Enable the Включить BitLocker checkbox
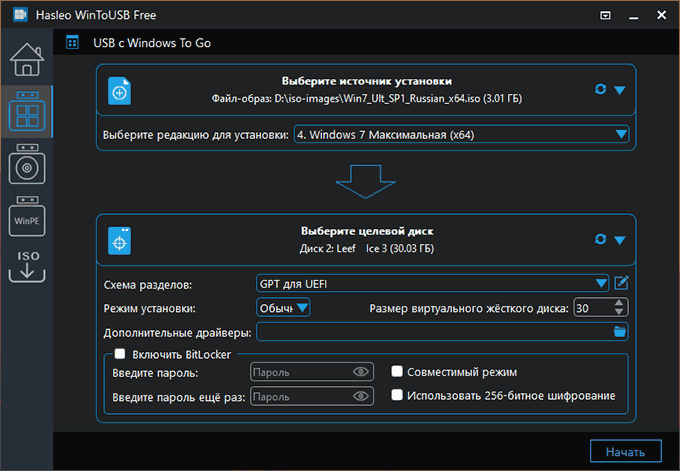Screen dimensions: 680x471 (x=120, y=354)
